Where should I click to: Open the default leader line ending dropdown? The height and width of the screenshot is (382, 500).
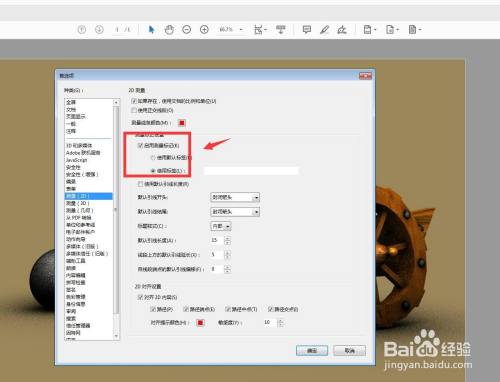coord(235,212)
